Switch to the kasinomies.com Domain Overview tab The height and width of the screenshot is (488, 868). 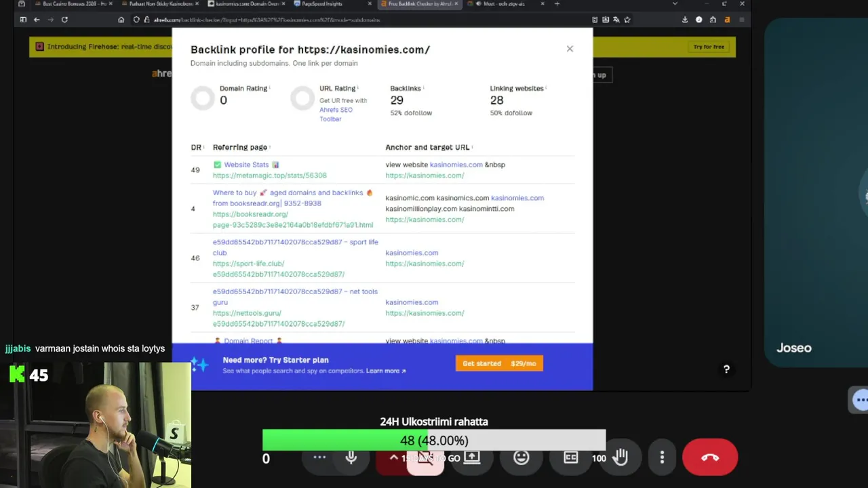[x=245, y=4]
